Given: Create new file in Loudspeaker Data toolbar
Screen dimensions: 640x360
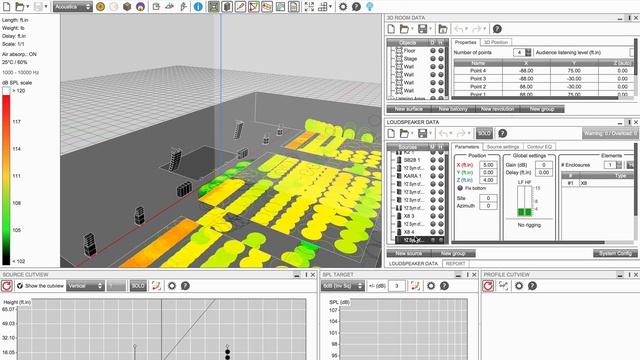Looking at the screenshot, I should (x=391, y=133).
